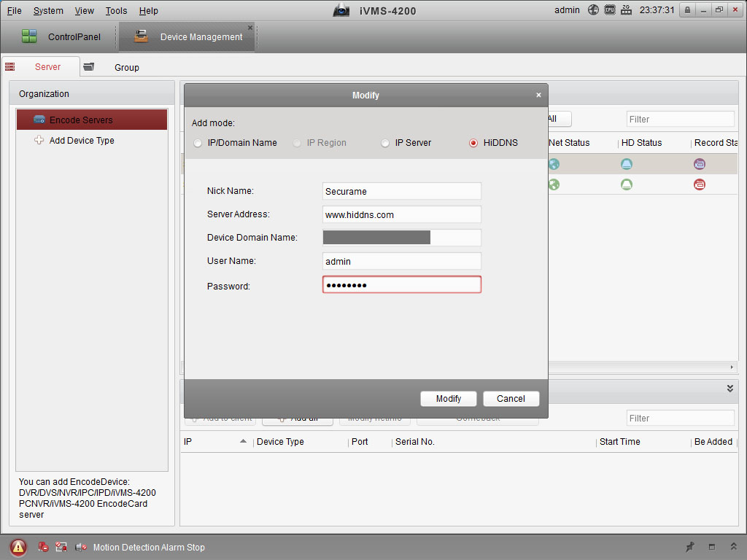Click right arrow of horizontal scrollbar
The image size is (747, 560).
click(x=732, y=367)
